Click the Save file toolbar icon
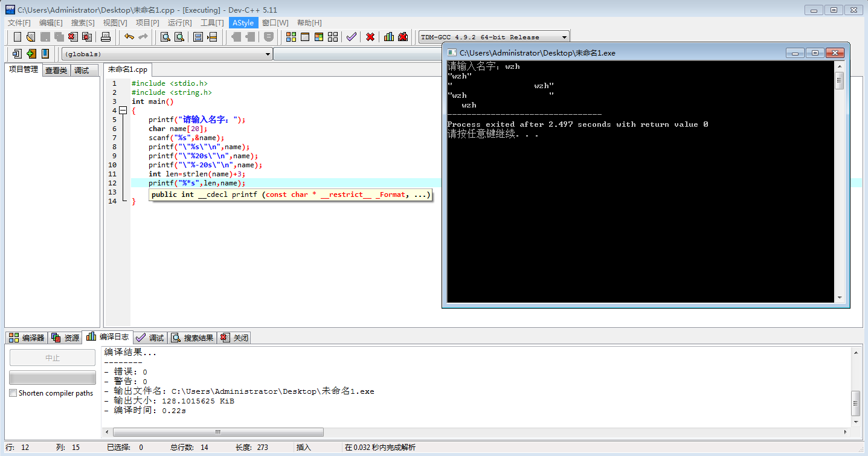The image size is (868, 456). [45, 37]
